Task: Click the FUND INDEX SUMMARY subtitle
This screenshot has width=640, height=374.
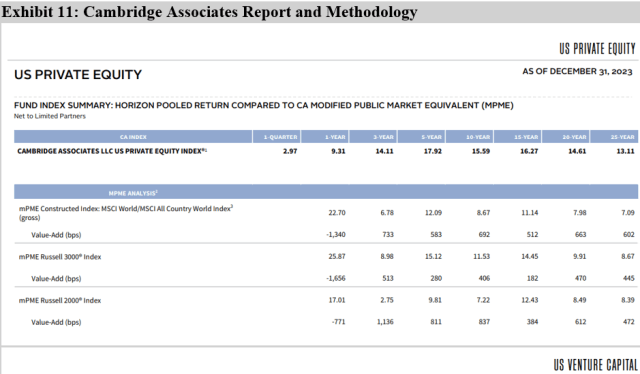Action: [264, 105]
